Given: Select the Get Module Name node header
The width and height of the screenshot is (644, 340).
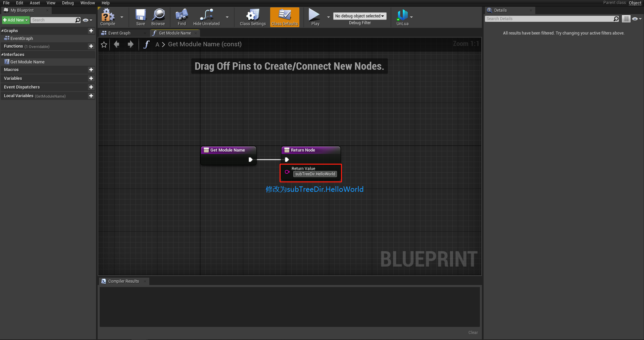Looking at the screenshot, I should point(229,150).
